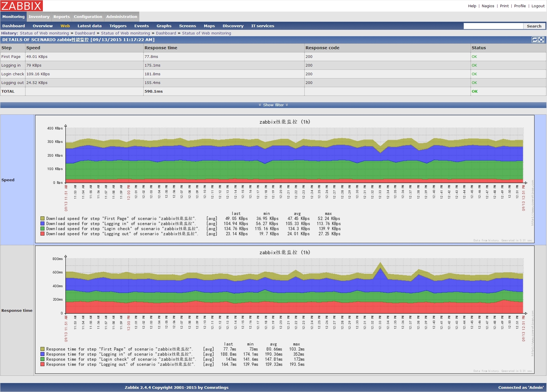Viewport: 547px width, 392px height.
Task: Click the Zabbix logo
Action: pyautogui.click(x=21, y=6)
